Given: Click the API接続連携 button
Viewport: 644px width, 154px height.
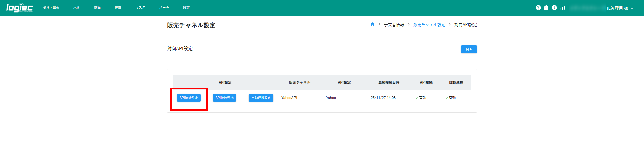Looking at the screenshot, I should [224, 98].
